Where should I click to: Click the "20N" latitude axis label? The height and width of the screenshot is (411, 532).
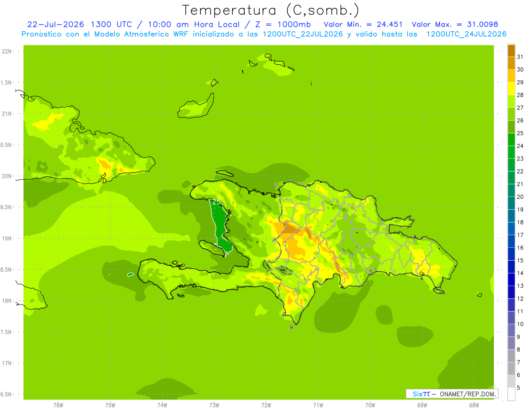click(7, 176)
